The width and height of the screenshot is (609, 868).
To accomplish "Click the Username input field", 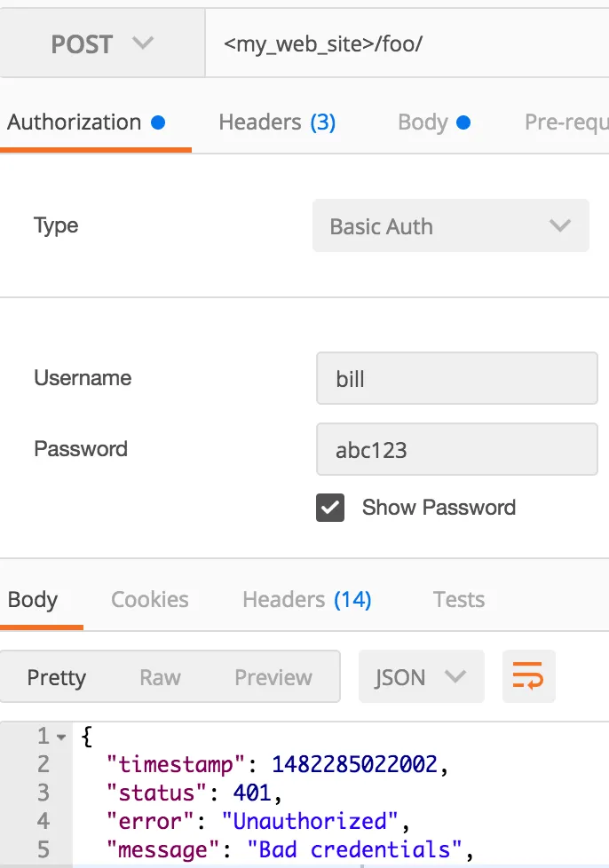I will 456,379.
